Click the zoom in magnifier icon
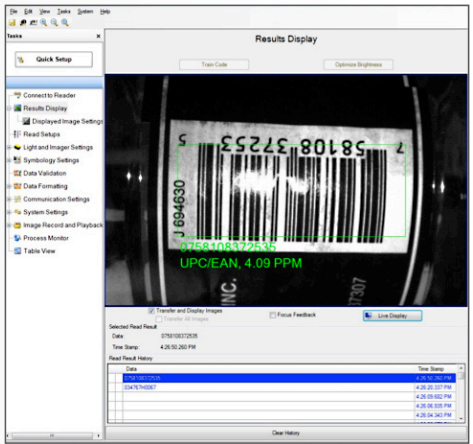 point(44,22)
